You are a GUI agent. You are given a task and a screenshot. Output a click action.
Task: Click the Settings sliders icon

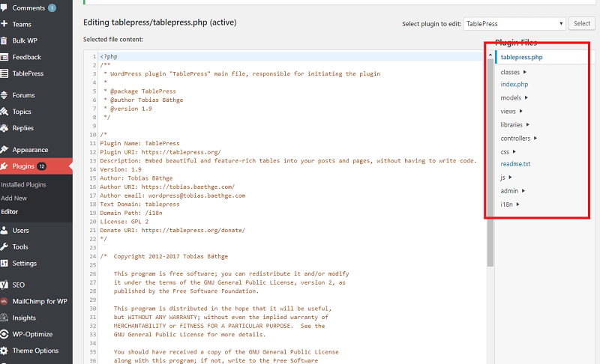(x=4, y=263)
